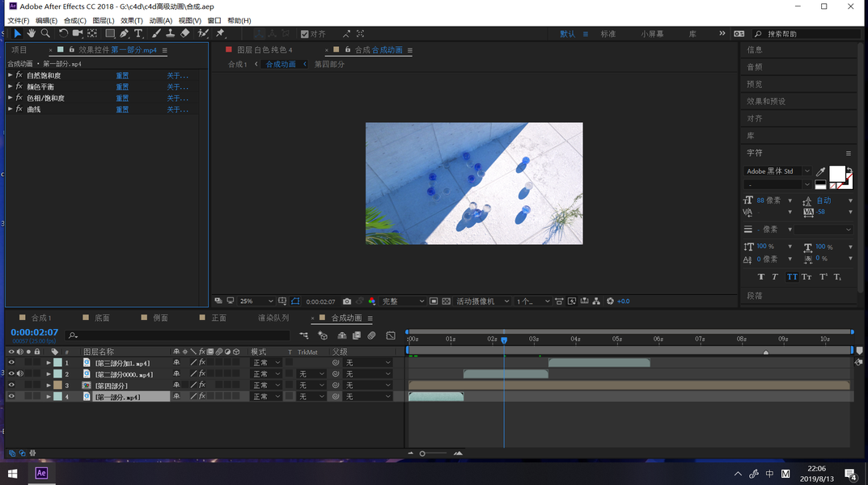The image size is (868, 485).
Task: Hide the 第二部分0000.mp4 layer
Action: (11, 373)
